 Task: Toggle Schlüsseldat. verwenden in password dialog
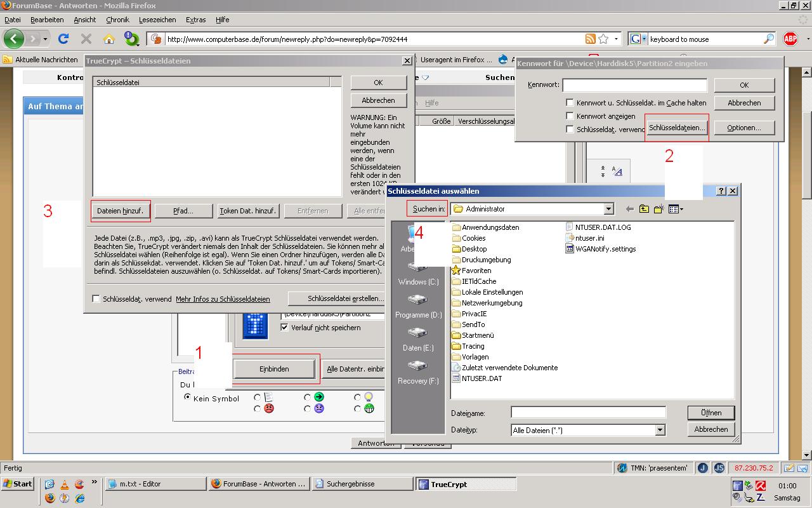coord(570,129)
